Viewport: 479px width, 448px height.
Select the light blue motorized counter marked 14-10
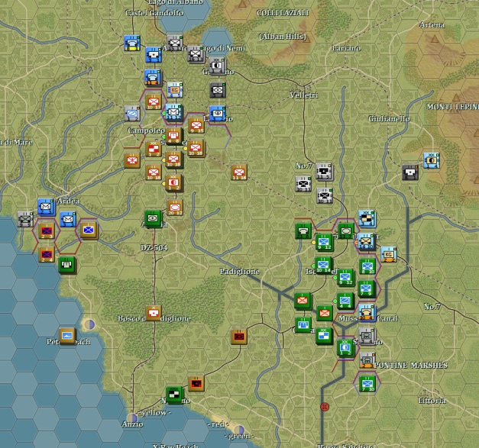click(x=366, y=242)
